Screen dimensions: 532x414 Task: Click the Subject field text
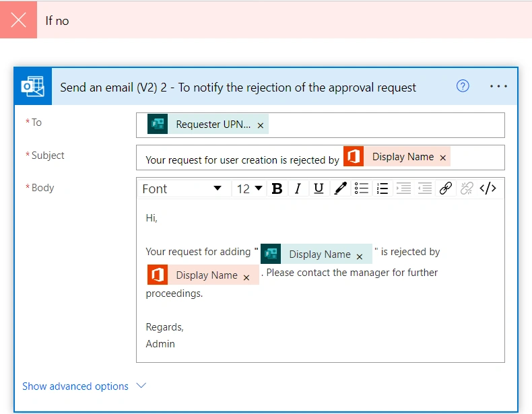click(242, 160)
